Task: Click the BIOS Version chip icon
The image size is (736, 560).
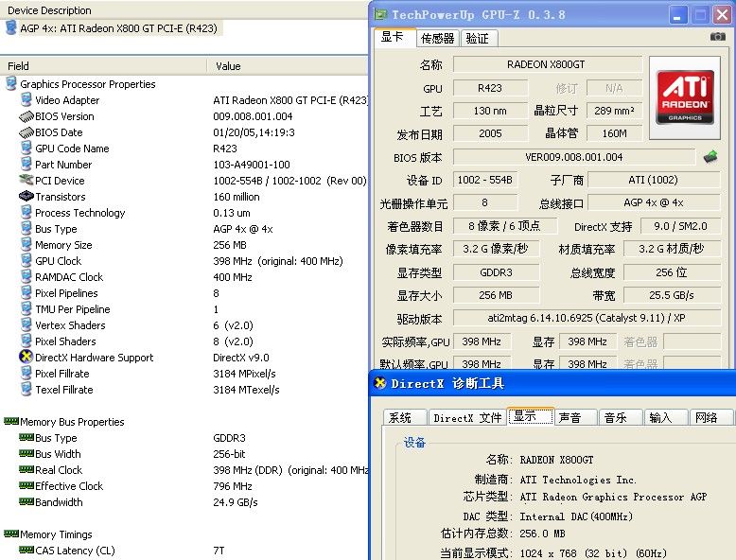Action: pyautogui.click(x=26, y=116)
